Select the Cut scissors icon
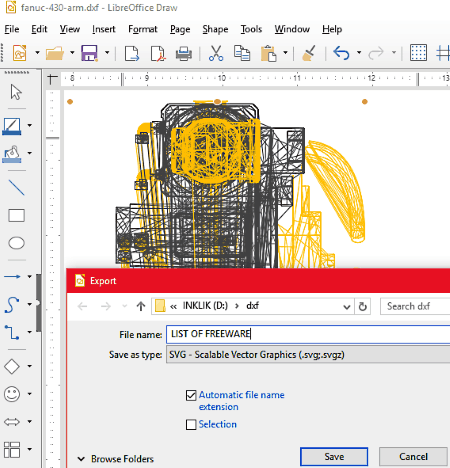Screen dimensions: 450x468 pos(216,53)
